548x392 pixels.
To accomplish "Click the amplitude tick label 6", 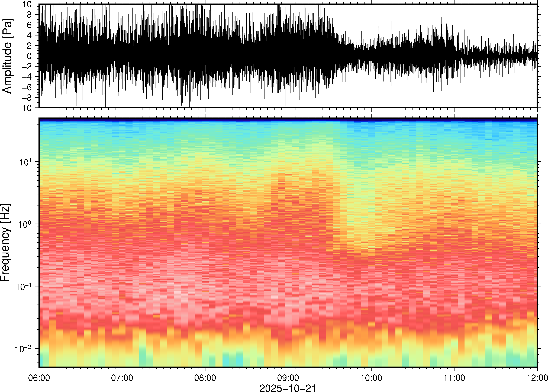I will click(x=30, y=25).
